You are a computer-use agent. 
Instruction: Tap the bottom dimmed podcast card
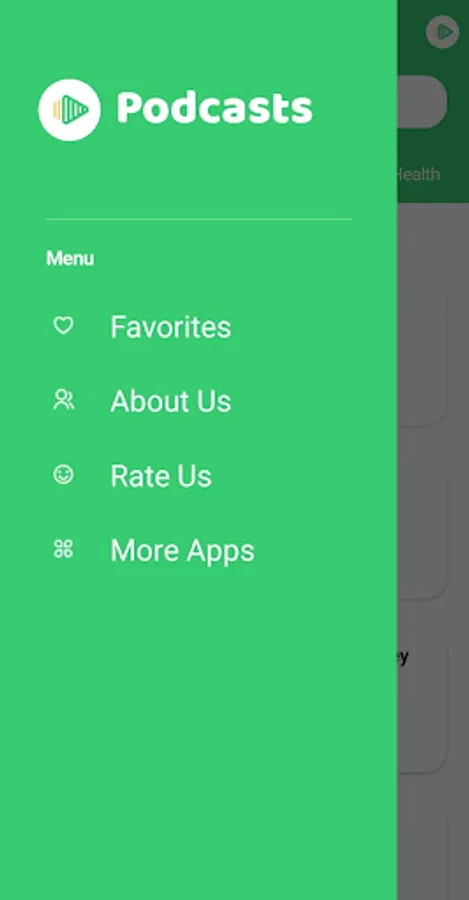[422, 858]
